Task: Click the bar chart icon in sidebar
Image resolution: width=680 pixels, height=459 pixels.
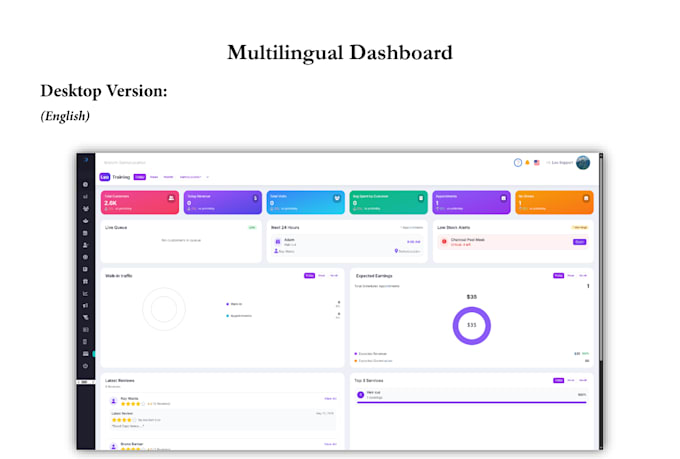Action: point(85,197)
